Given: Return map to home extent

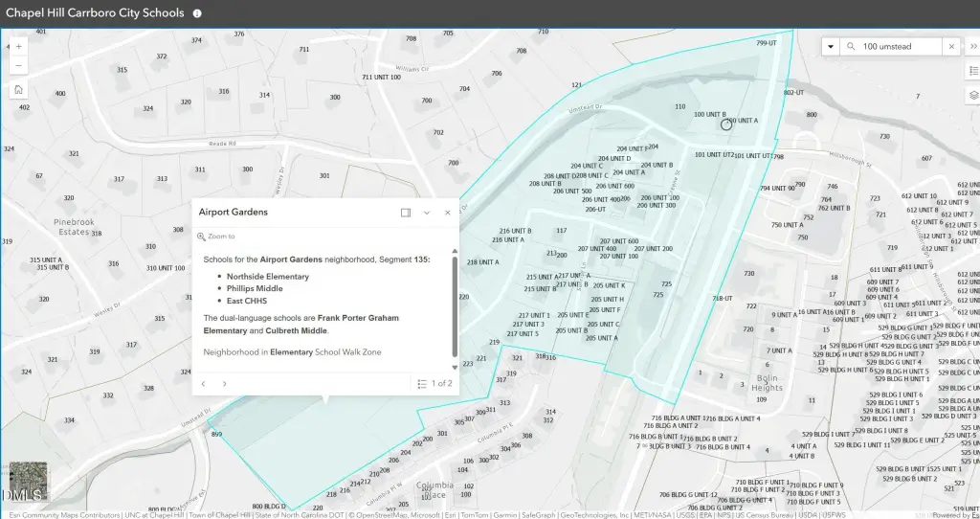Looking at the screenshot, I should pyautogui.click(x=18, y=89).
